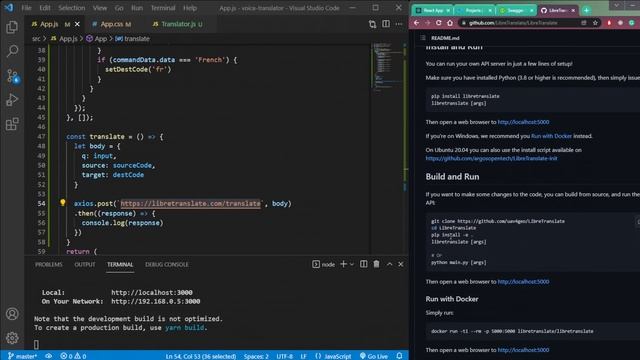
Task: Open a new browser tab
Action: (x=587, y=10)
